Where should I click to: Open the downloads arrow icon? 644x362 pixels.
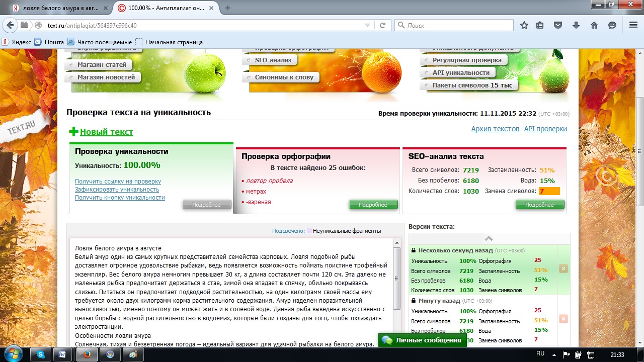point(576,25)
